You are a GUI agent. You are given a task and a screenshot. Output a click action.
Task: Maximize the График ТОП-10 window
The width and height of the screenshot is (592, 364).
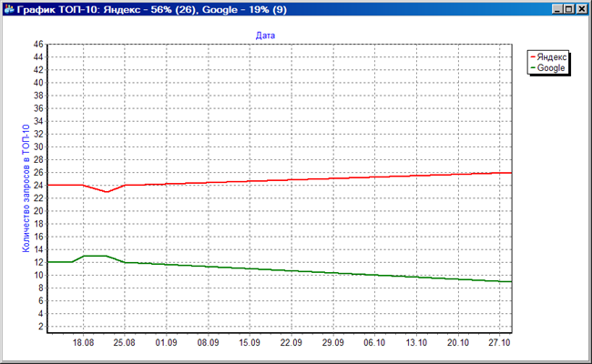coord(569,9)
